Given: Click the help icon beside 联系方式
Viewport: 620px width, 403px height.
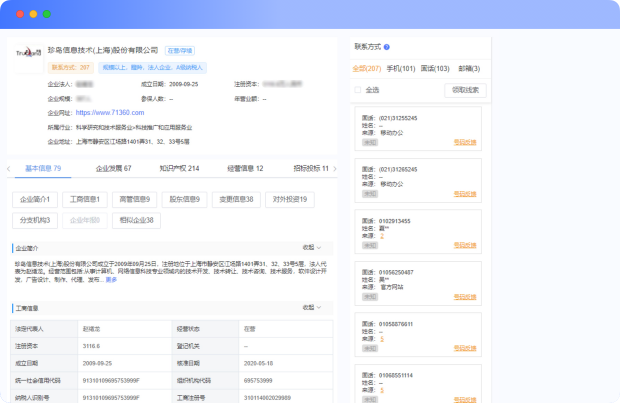Looking at the screenshot, I should (386, 46).
